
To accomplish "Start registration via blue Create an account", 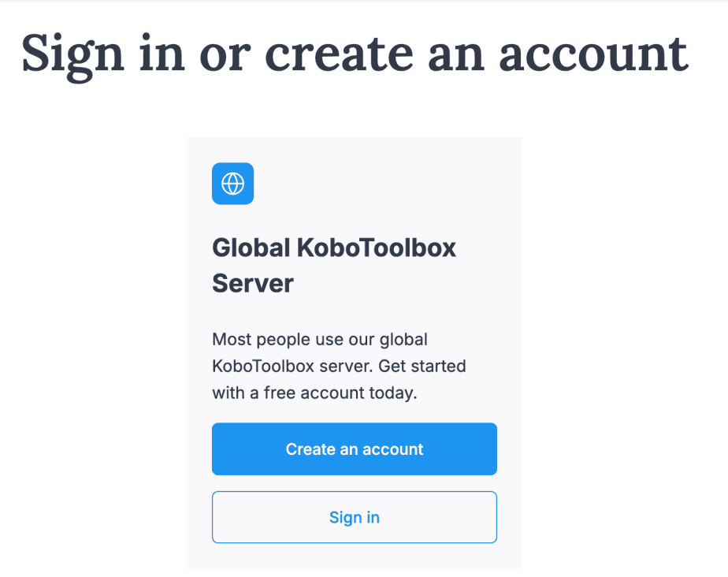I will tap(355, 449).
